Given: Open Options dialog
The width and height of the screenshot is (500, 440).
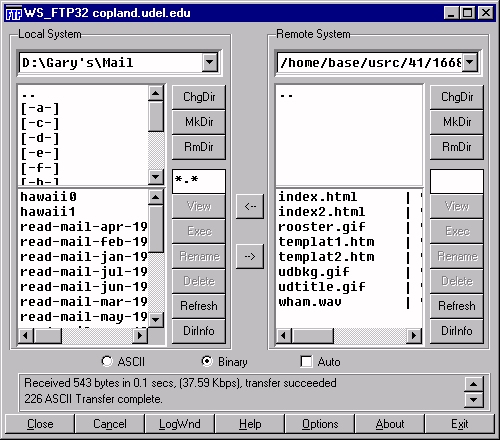Looking at the screenshot, I should 320,424.
